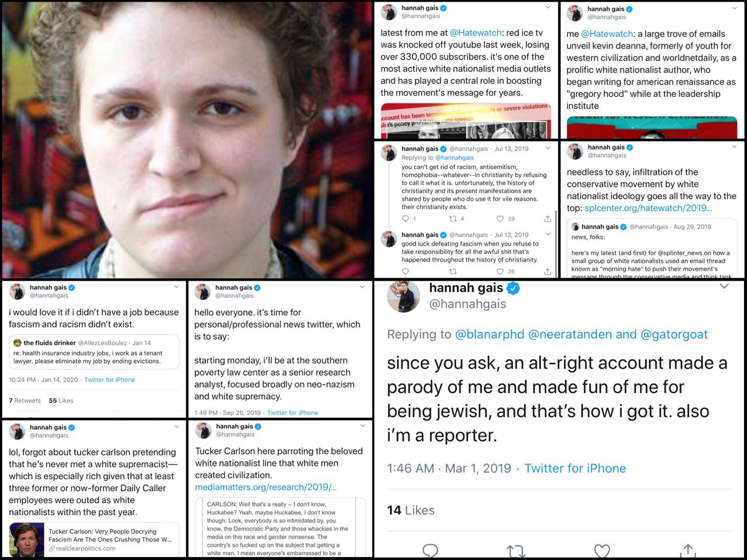Click the 55 Likes count
747x560 pixels.
[61, 401]
